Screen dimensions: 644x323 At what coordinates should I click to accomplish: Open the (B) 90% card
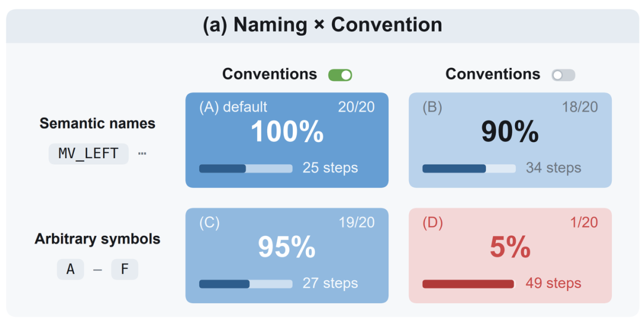pos(510,140)
